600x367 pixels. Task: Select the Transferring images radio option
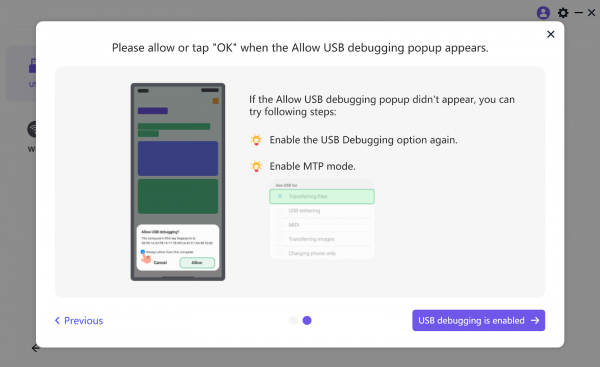(x=322, y=239)
